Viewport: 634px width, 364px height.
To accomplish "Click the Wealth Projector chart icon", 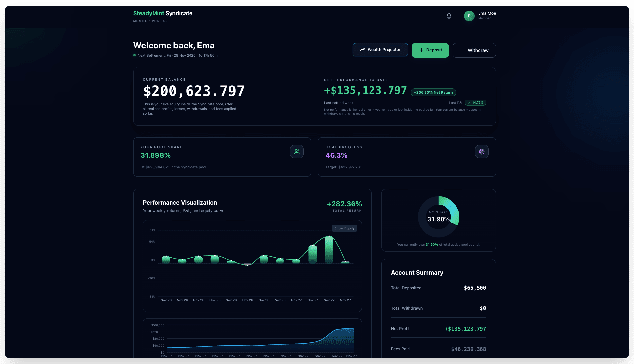I will point(363,49).
